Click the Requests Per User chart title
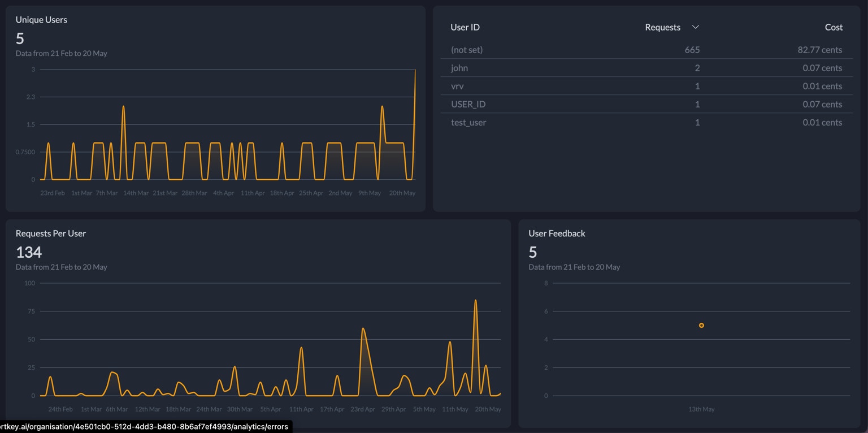Screen dimensions: 868x433 click(x=51, y=233)
